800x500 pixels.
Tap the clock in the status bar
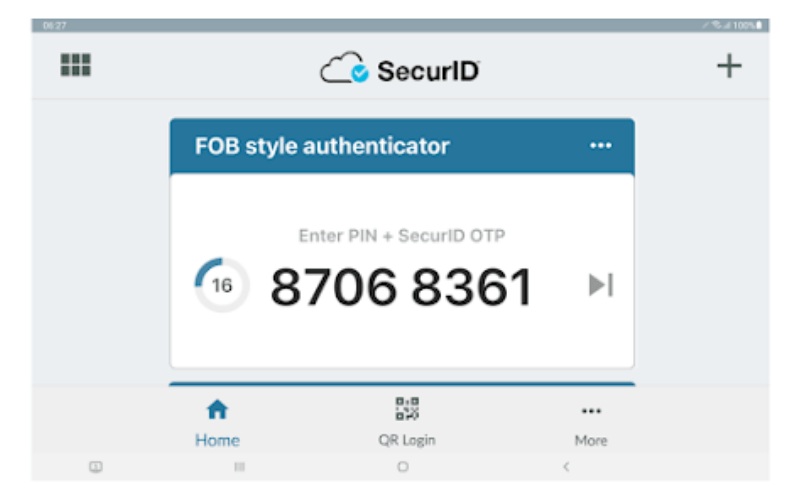(x=55, y=26)
